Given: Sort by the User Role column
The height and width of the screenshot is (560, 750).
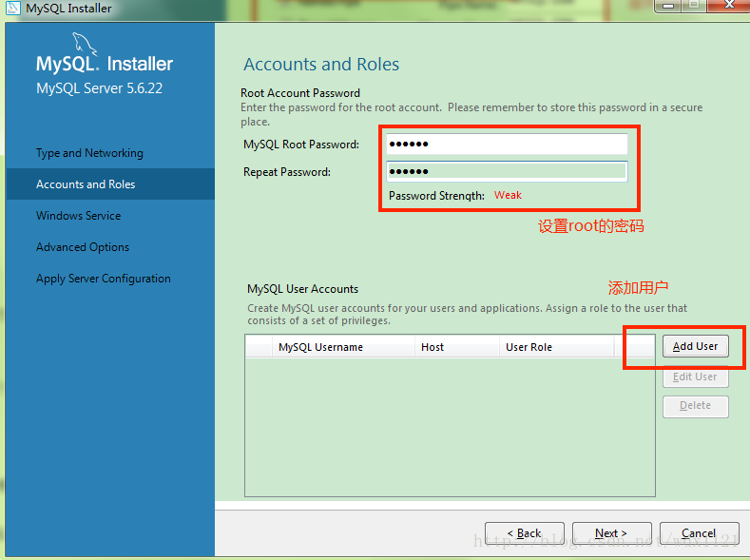Looking at the screenshot, I should click(557, 347).
